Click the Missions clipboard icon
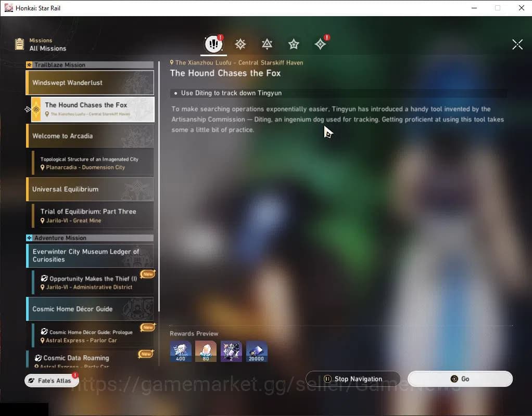 click(x=19, y=44)
